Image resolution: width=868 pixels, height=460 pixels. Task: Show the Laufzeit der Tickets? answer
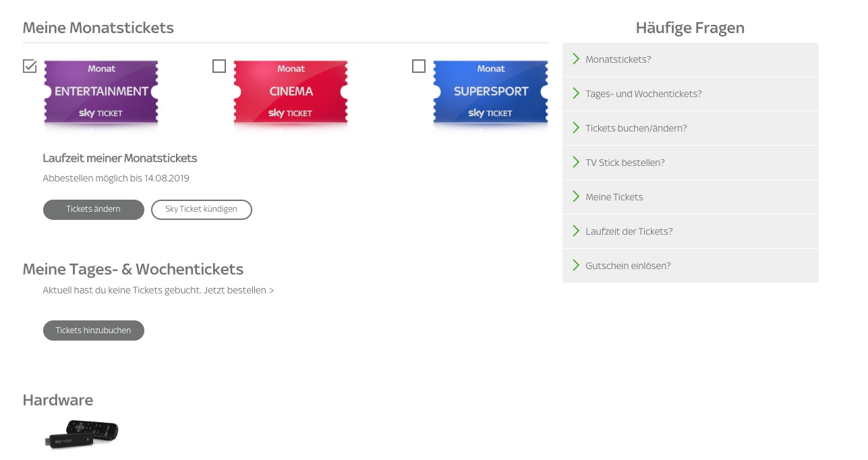pyautogui.click(x=629, y=231)
